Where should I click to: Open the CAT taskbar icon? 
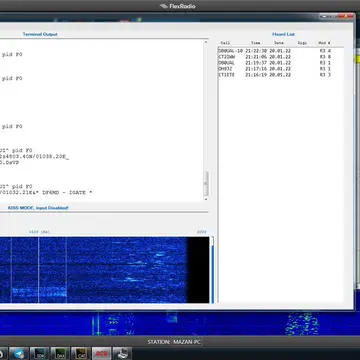(x=81, y=354)
